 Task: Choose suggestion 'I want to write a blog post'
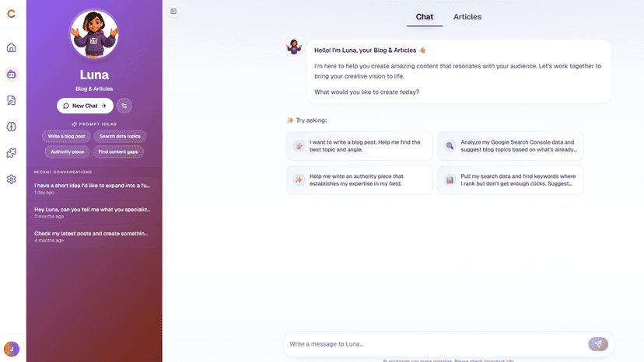pos(359,146)
